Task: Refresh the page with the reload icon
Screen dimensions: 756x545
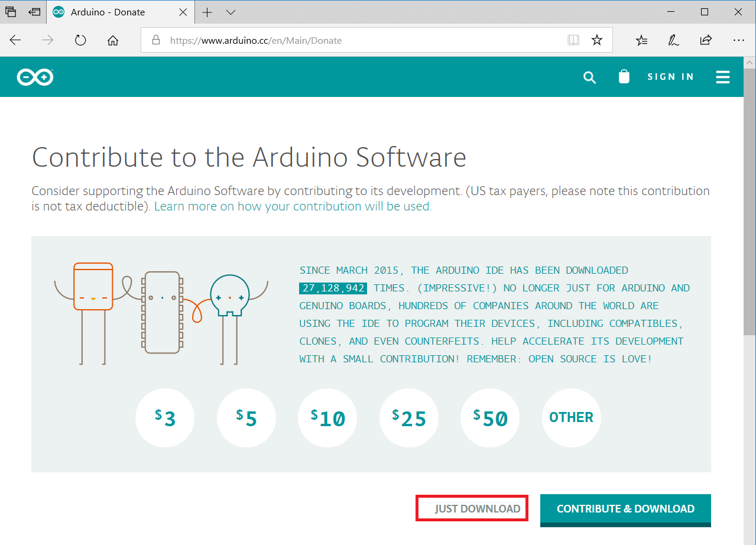Action: (80, 40)
